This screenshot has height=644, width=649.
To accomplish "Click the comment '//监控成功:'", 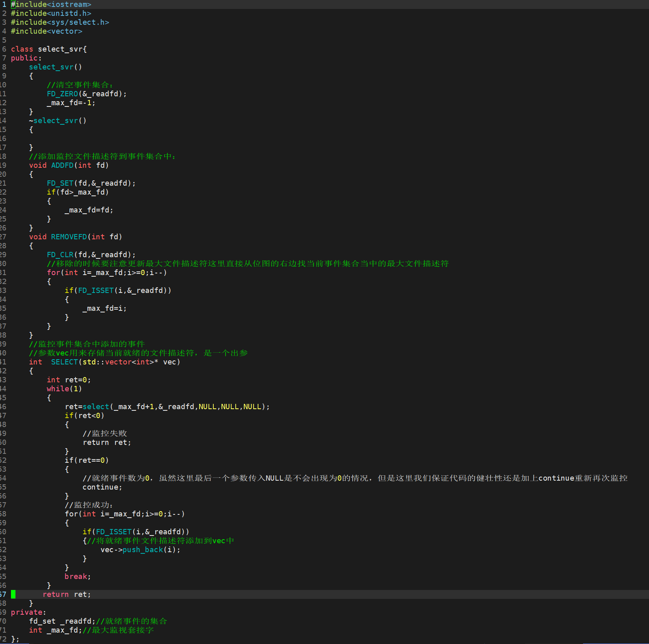I will pyautogui.click(x=89, y=505).
